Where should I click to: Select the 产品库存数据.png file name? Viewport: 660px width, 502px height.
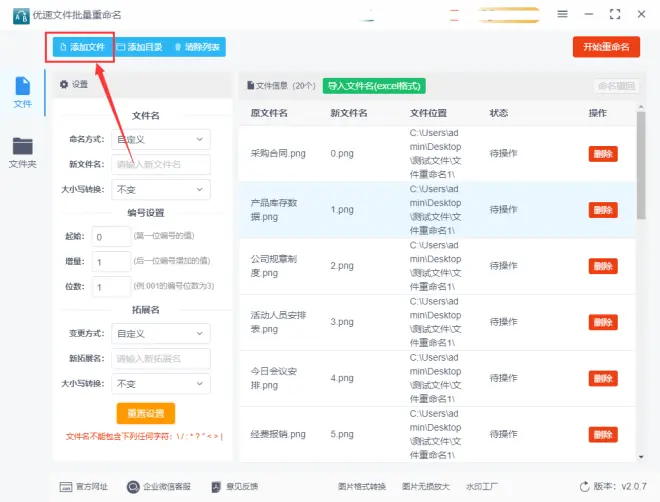[x=274, y=210]
